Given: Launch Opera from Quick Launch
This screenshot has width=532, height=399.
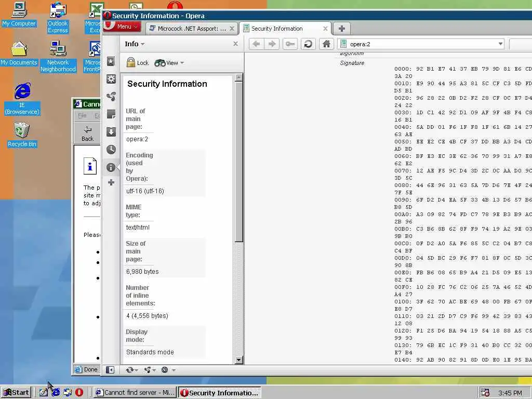Looking at the screenshot, I should [79, 393].
